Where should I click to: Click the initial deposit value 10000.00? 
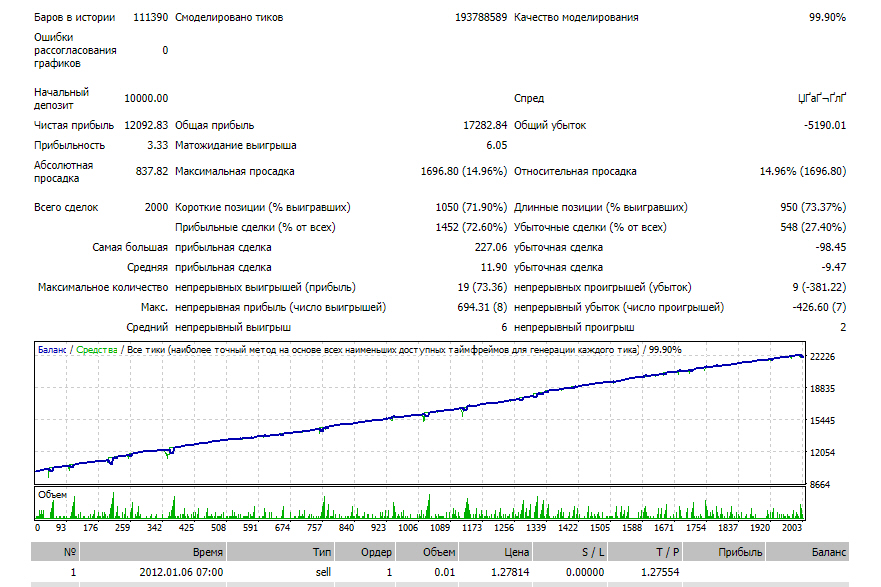pyautogui.click(x=146, y=98)
